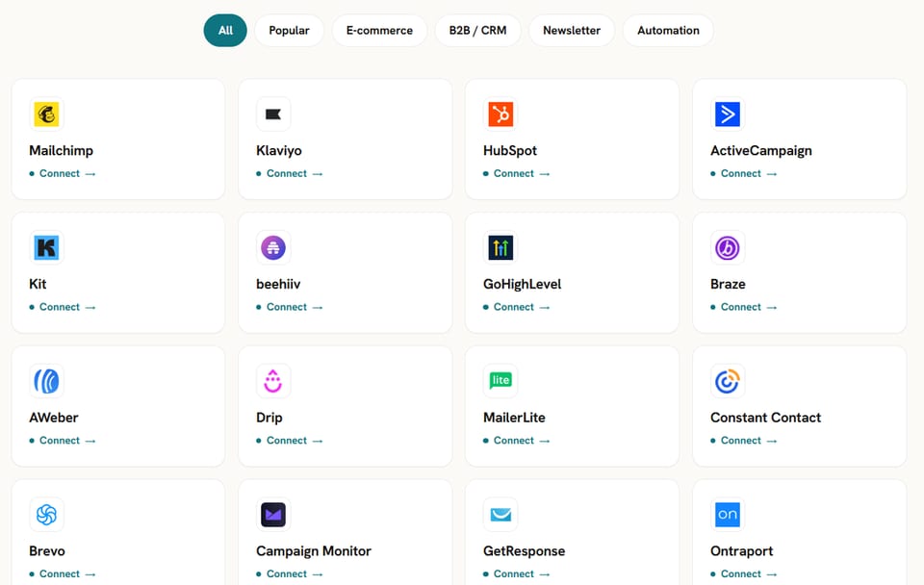The height and width of the screenshot is (585, 924).
Task: Show B2B / CRM integrations
Action: (478, 31)
